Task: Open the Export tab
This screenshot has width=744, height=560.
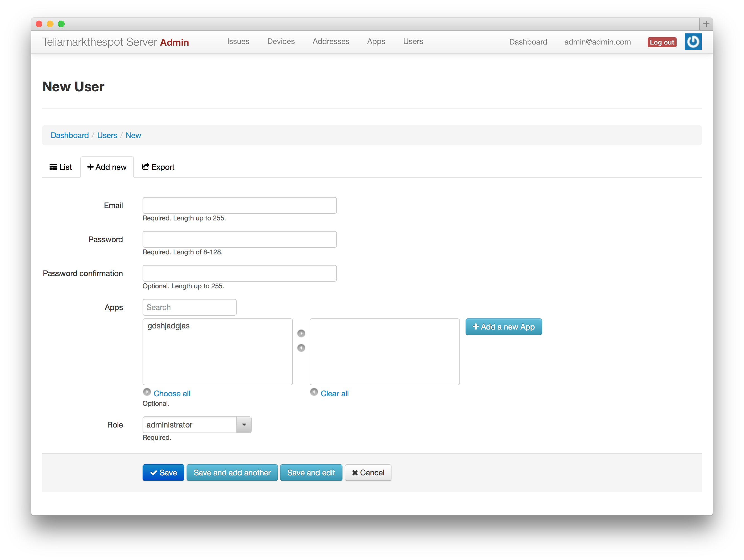Action: click(158, 167)
